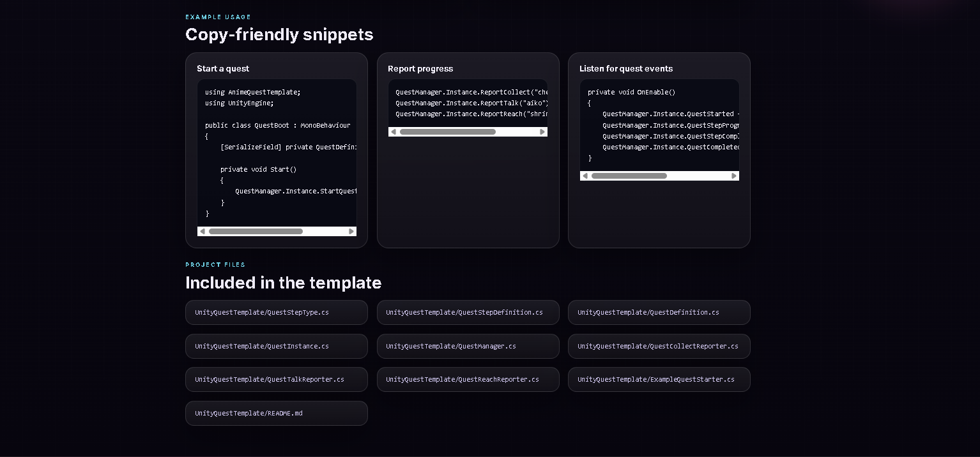Open the README.md file card
The height and width of the screenshot is (457, 980).
(276, 414)
